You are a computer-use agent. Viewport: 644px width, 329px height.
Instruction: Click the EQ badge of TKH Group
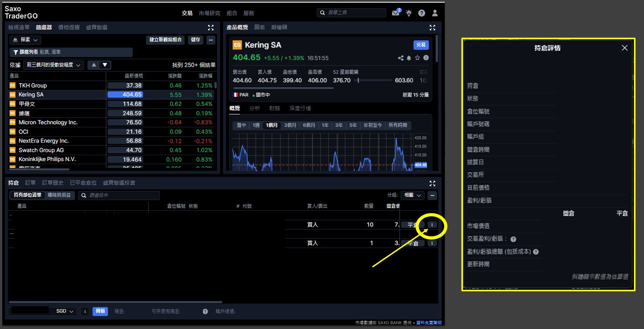click(x=12, y=85)
